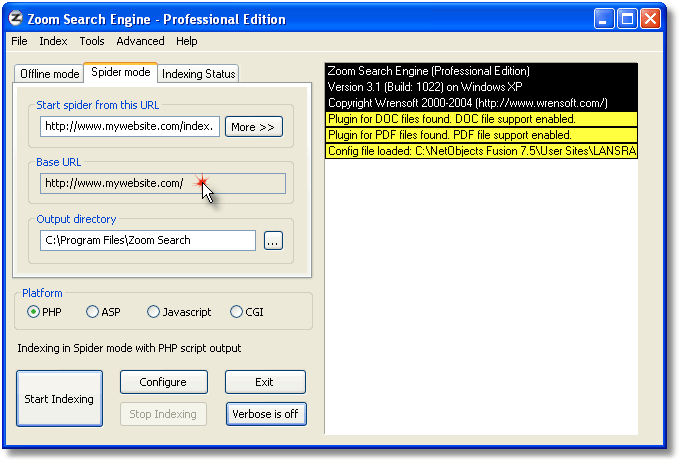Browse for output directory with ... button
Image resolution: width=681 pixels, height=463 pixels.
click(273, 241)
